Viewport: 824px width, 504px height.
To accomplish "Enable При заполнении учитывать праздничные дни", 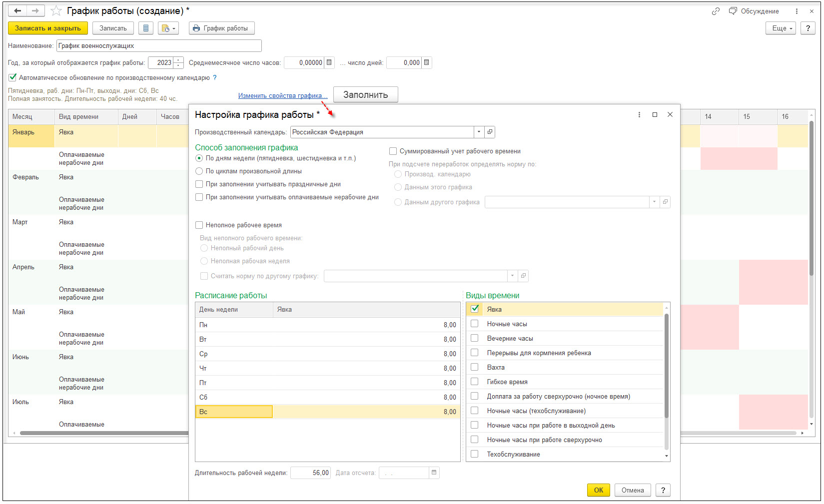I will [x=199, y=184].
